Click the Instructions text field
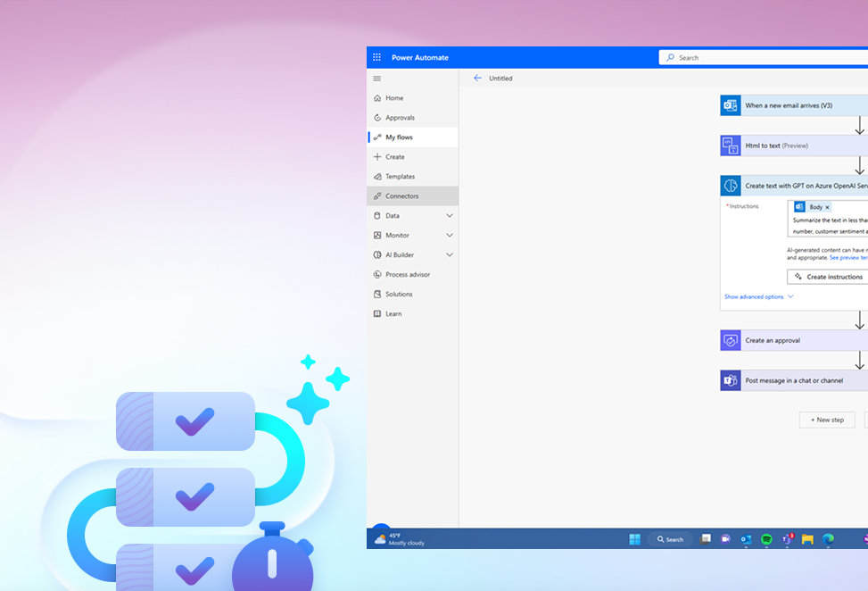868x591 pixels. (828, 218)
